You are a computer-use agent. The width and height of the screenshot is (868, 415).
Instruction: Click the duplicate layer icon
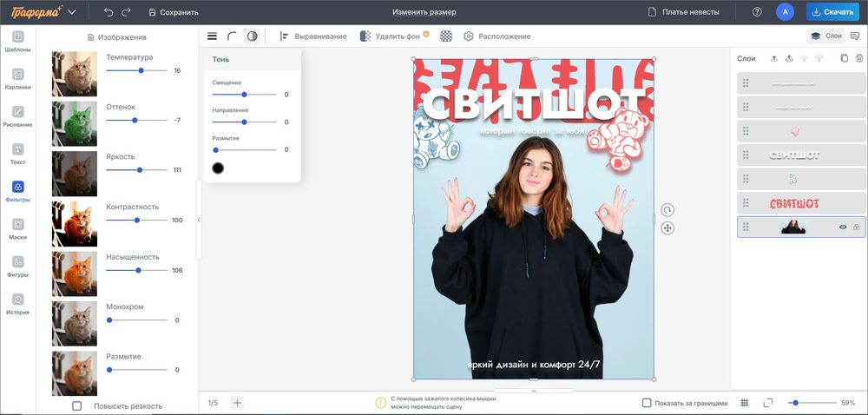[x=844, y=58]
